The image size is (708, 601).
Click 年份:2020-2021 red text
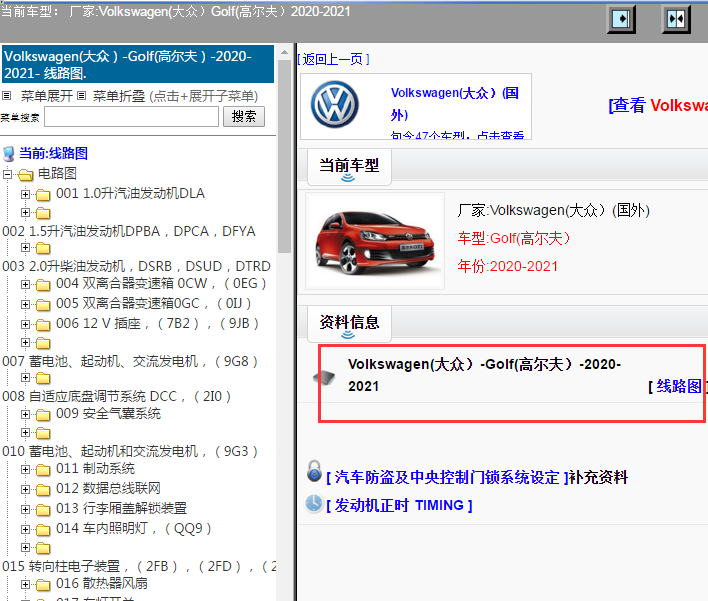508,266
